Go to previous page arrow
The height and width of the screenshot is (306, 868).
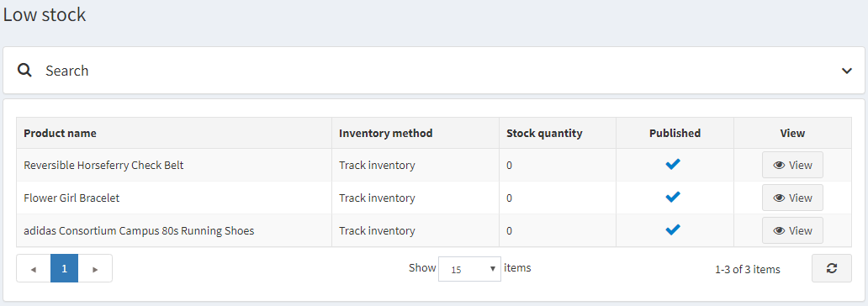[33, 268]
